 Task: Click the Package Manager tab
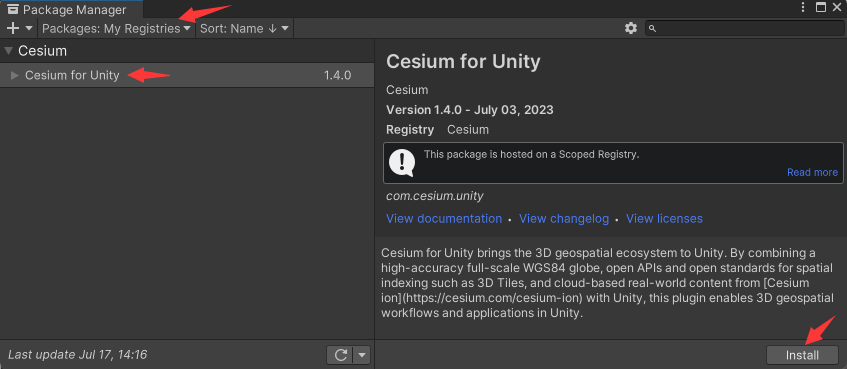pos(71,9)
